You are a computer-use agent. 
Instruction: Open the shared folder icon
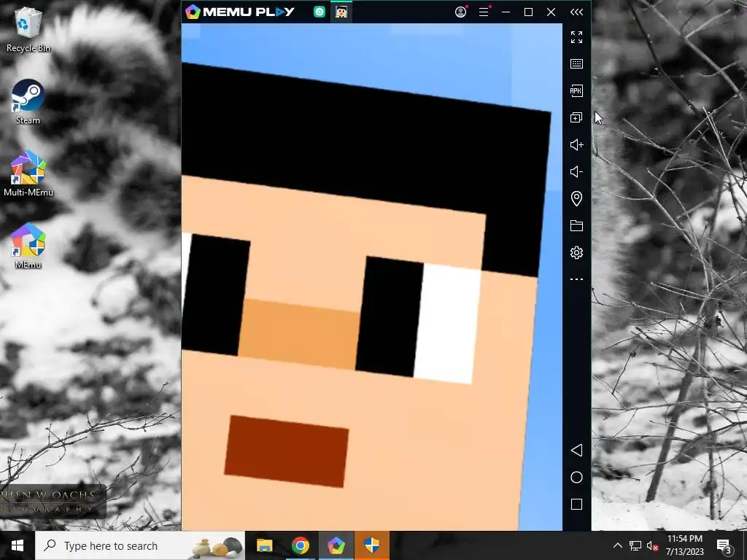[x=576, y=226]
